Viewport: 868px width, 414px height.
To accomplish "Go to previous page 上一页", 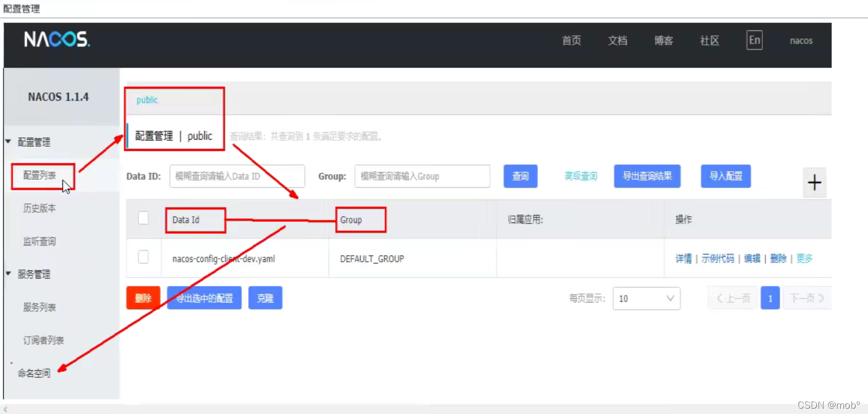I will tap(733, 298).
